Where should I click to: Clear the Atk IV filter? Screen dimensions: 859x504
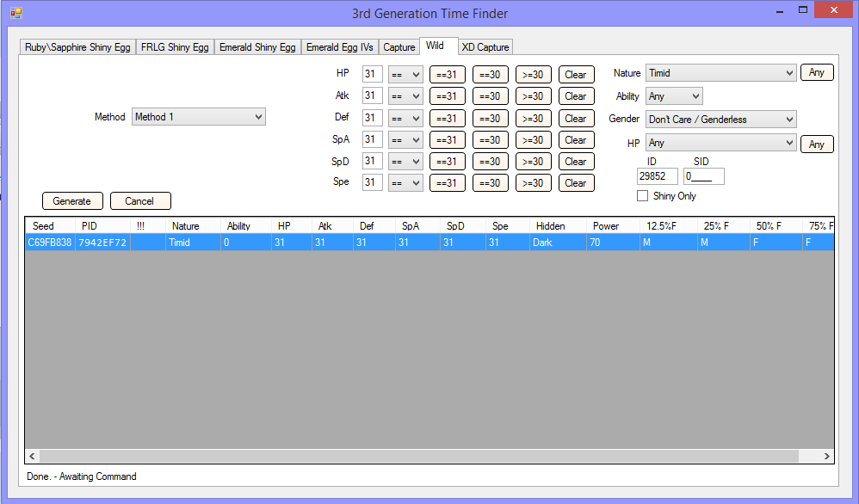coord(576,96)
